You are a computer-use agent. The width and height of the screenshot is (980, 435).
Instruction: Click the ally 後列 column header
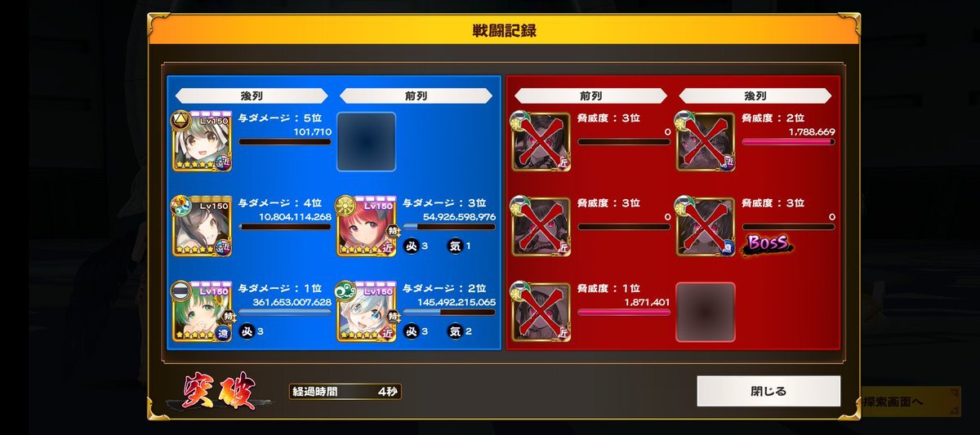251,96
